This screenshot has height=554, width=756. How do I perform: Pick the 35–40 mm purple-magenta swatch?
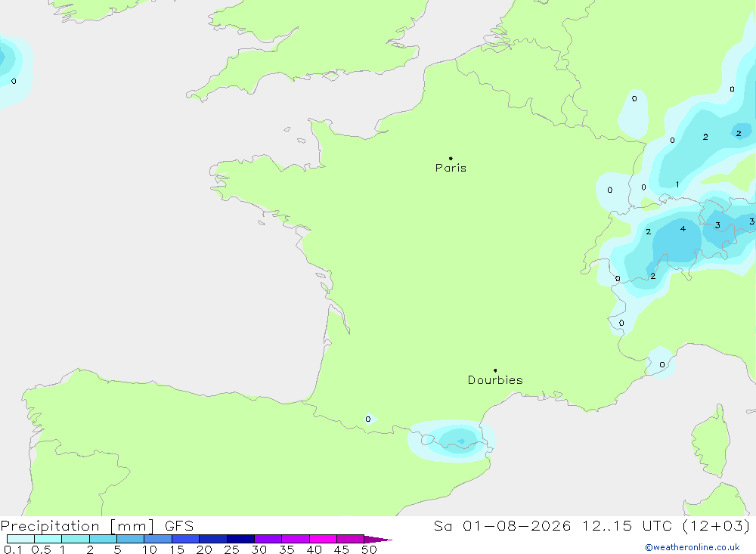[296, 539]
